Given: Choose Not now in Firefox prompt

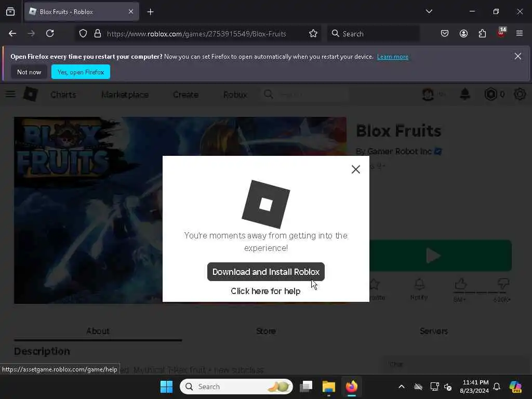Looking at the screenshot, I should click(29, 72).
